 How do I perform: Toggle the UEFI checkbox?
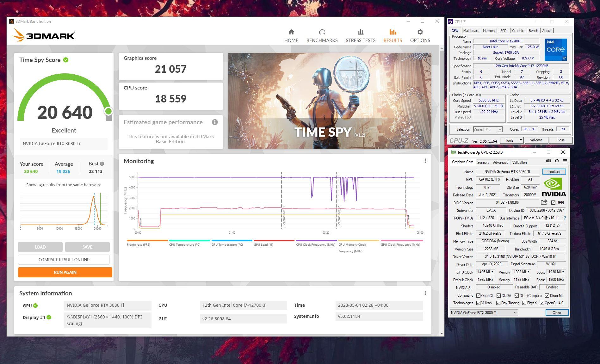(553, 203)
